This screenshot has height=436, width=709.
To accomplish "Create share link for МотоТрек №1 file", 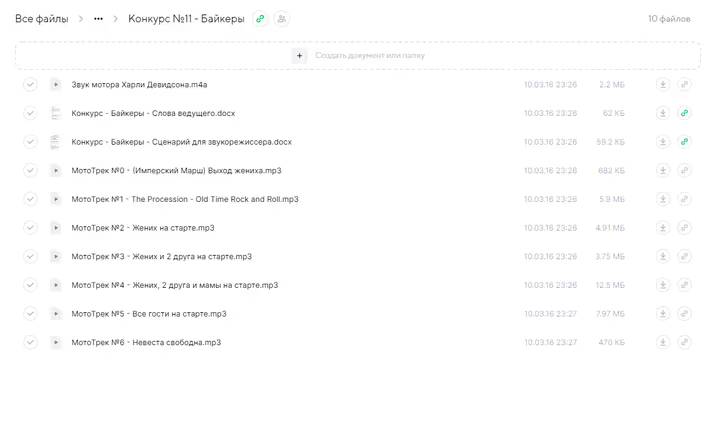I will click(684, 199).
